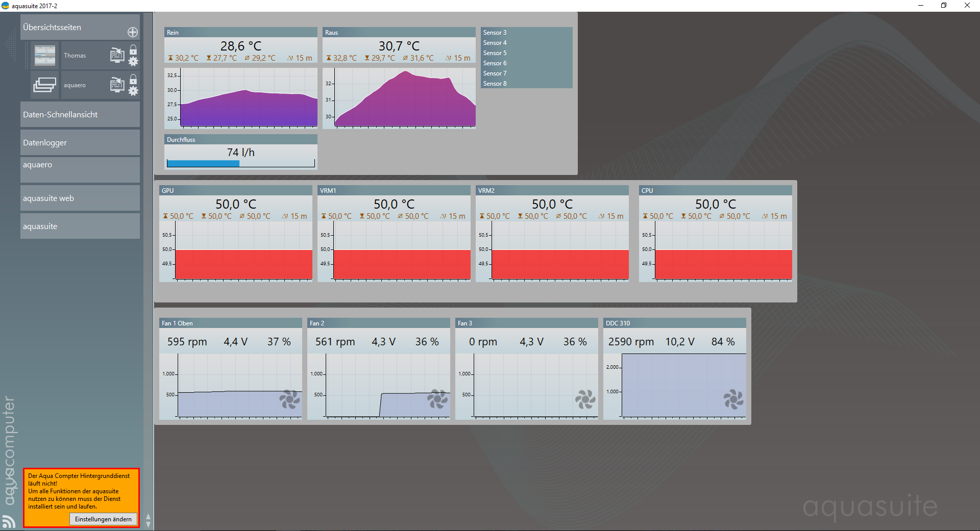The width and height of the screenshot is (980, 531).
Task: Click the Durchfluss flow progress bar
Action: (x=240, y=163)
